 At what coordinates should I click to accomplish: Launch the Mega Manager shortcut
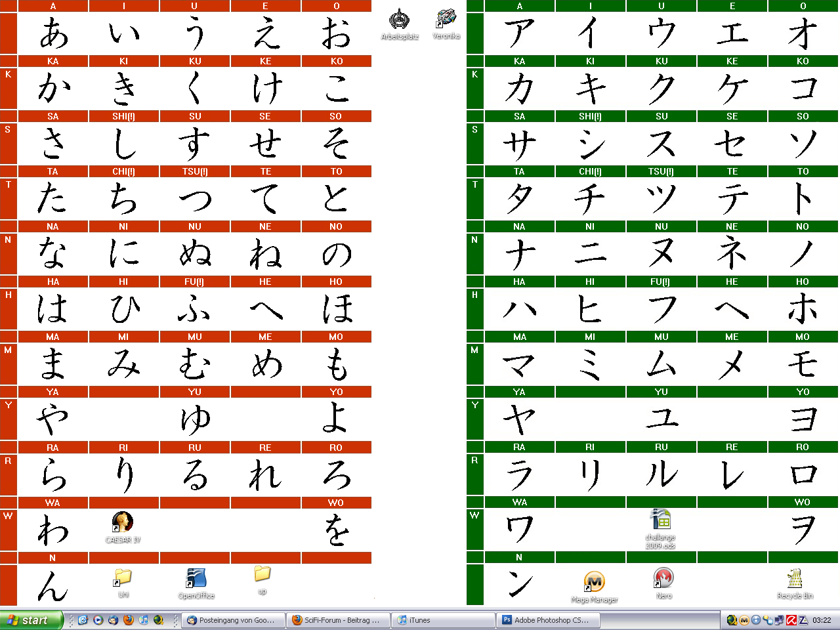(594, 583)
